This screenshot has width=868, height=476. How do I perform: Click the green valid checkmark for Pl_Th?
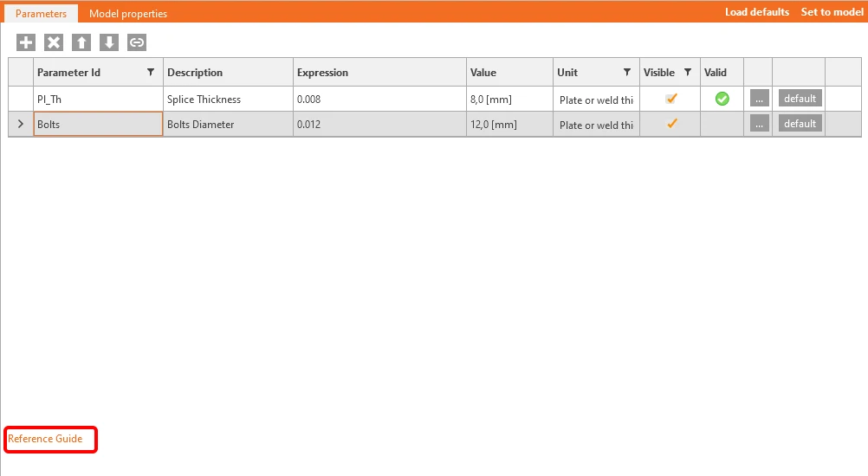point(722,99)
